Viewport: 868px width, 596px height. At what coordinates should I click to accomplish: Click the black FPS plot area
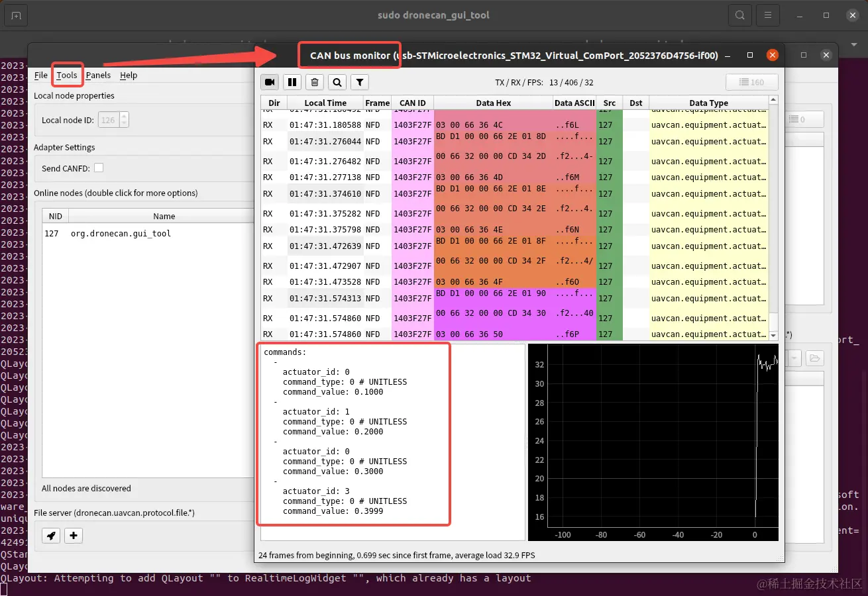click(x=653, y=442)
